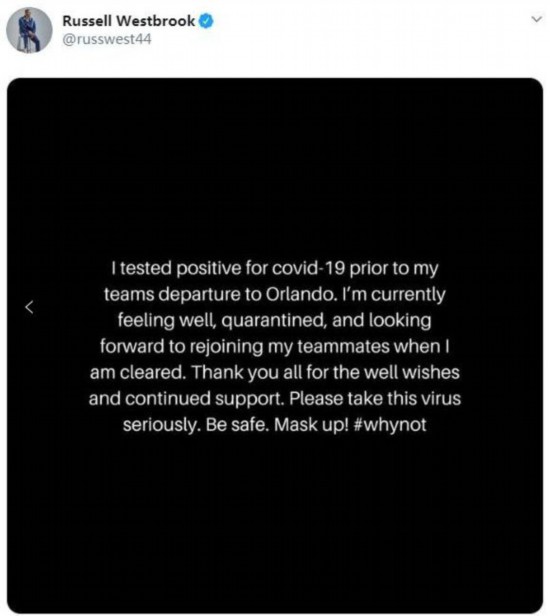Open the Russell Westbrook display name link

[128, 21]
